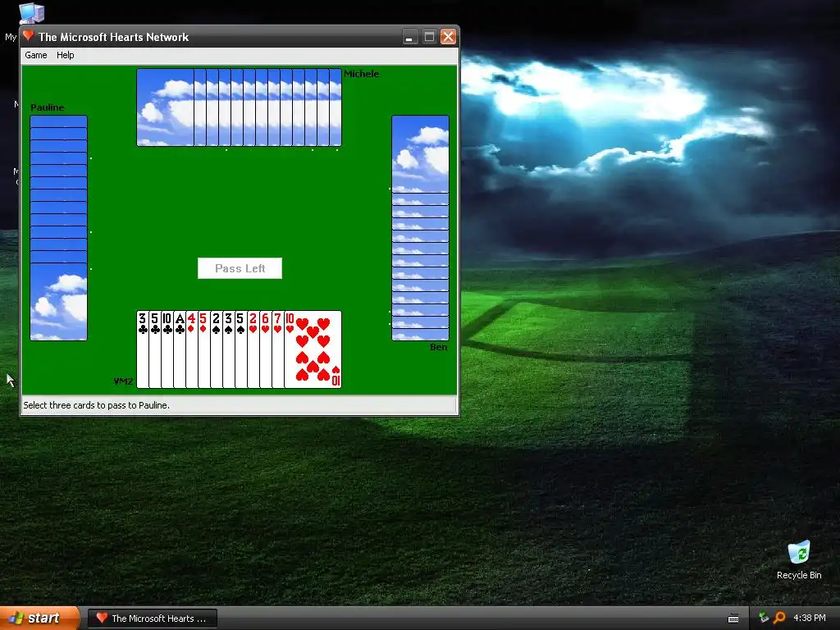Image resolution: width=840 pixels, height=630 pixels.
Task: Click the Pass Left button
Action: [x=240, y=268]
